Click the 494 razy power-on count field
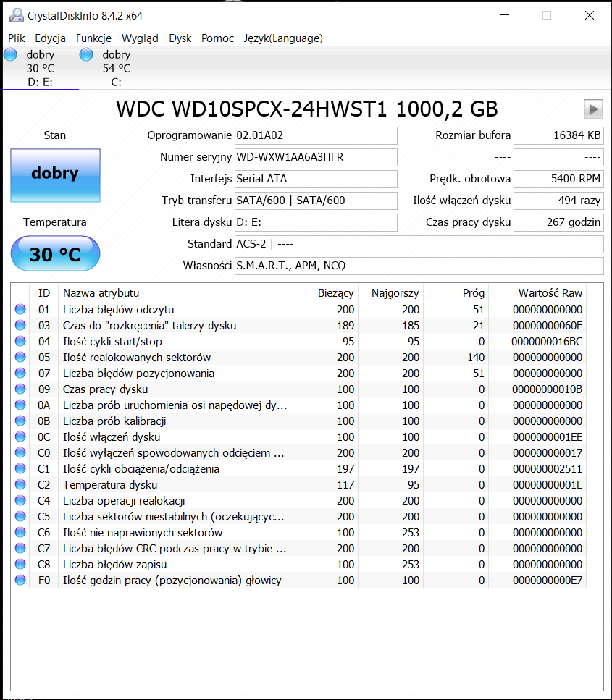The image size is (612, 700). coord(558,201)
